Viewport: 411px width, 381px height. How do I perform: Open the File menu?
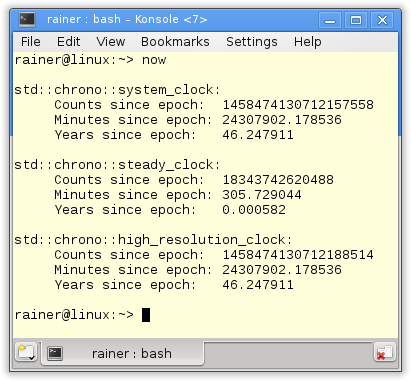pos(30,42)
